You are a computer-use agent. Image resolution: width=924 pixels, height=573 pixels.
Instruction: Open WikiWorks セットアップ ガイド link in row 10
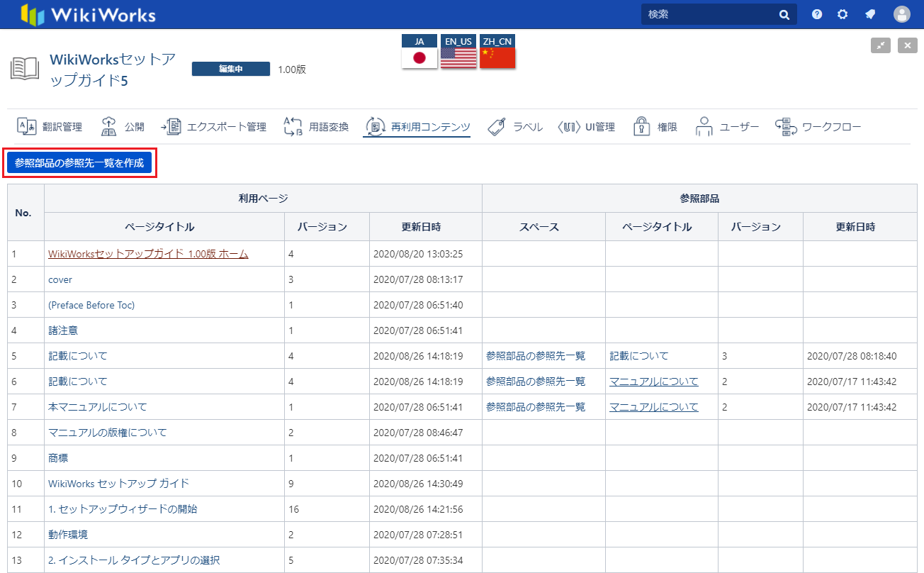tap(118, 484)
